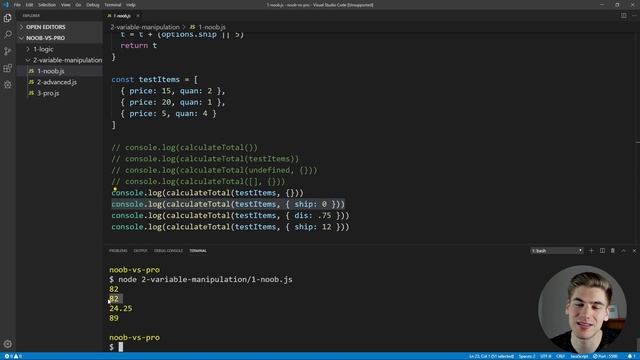Screen dimensions: 640x360
Task: Click the 'const testItems = [' code line
Action: pyautogui.click(x=155, y=80)
